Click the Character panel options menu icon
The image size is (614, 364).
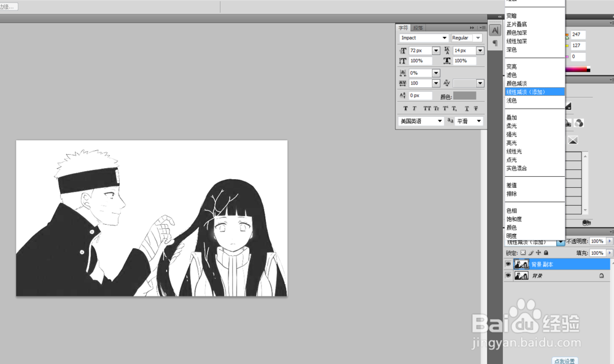click(x=483, y=28)
